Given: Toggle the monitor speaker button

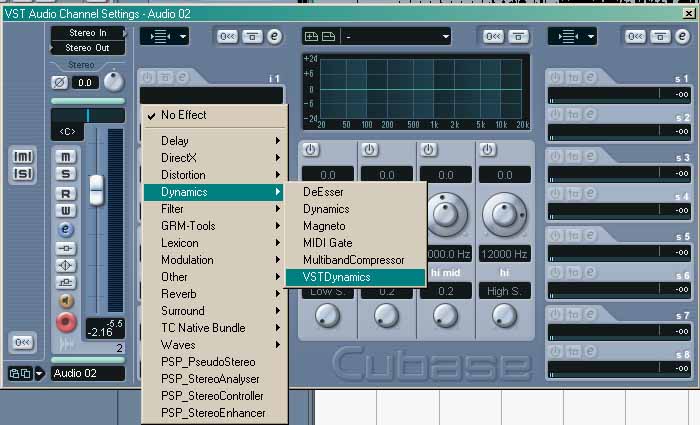Looking at the screenshot, I should pos(66,301).
